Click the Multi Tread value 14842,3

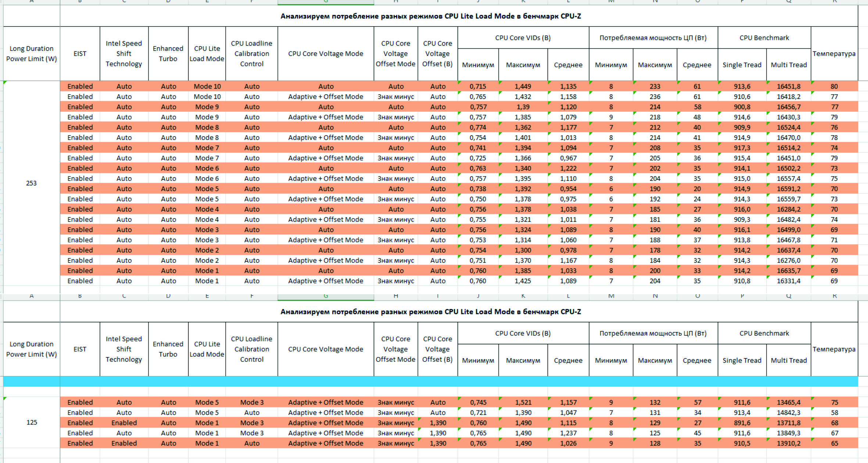point(788,413)
